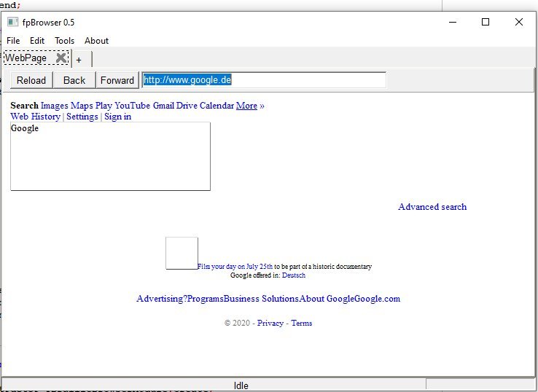Click the Idle status bar text
This screenshot has height=392, width=538.
(241, 385)
